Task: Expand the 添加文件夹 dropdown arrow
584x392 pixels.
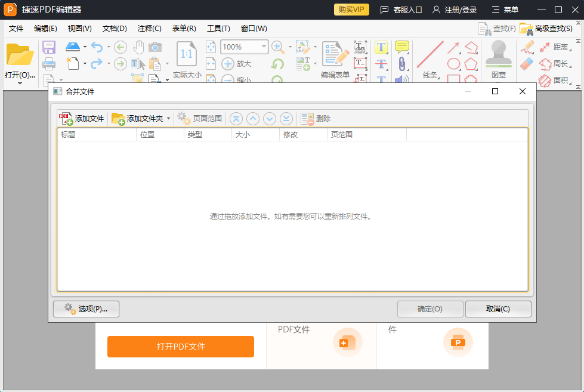Action: 169,118
